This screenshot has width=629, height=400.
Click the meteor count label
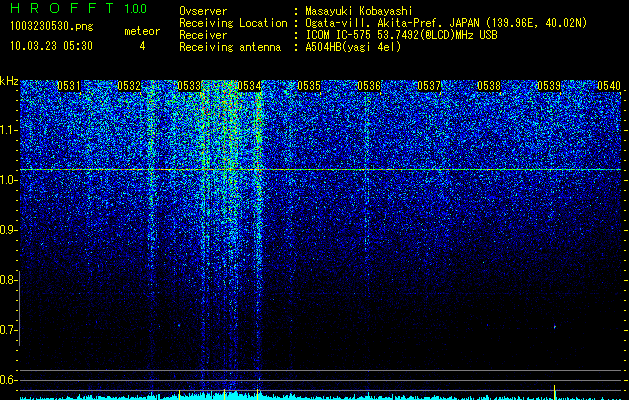[x=142, y=31]
